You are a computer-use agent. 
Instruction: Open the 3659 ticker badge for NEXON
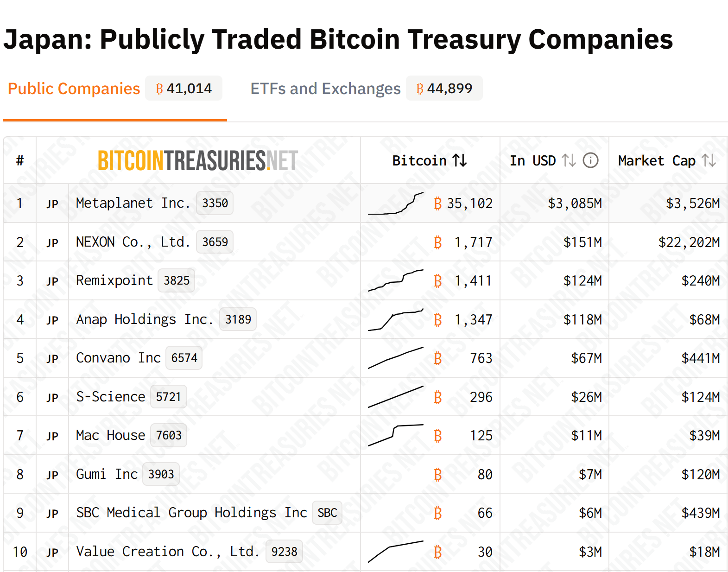tap(215, 242)
